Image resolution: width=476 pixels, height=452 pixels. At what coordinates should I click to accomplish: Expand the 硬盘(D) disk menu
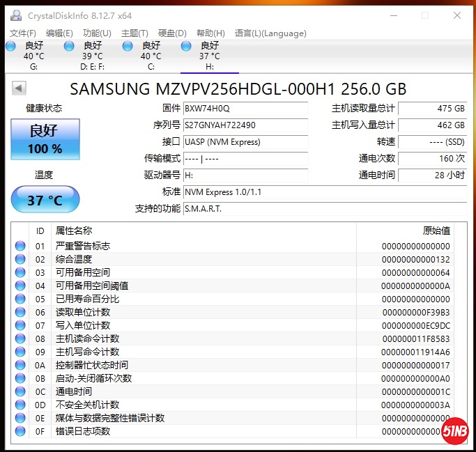172,33
